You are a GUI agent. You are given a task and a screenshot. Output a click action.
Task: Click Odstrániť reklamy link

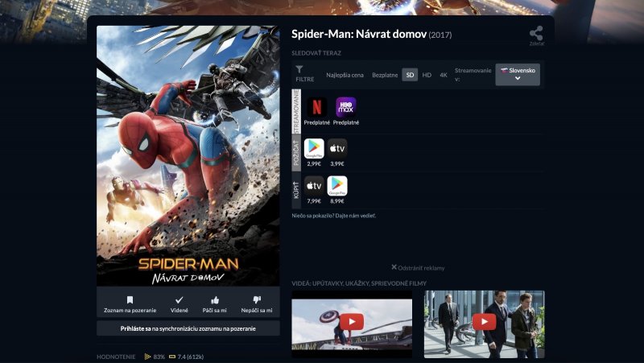[x=418, y=267]
